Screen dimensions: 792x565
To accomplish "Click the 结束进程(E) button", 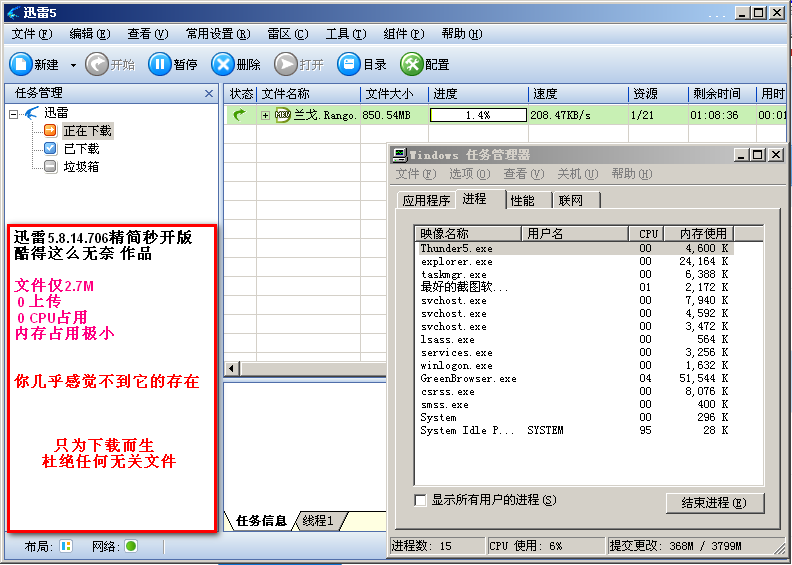I will [x=715, y=503].
